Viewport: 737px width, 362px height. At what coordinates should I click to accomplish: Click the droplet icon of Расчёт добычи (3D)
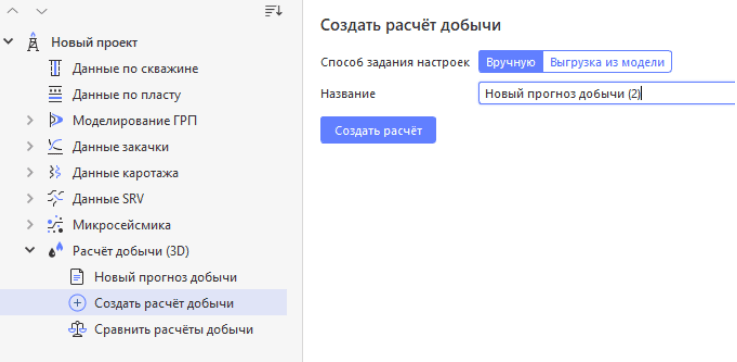55,251
